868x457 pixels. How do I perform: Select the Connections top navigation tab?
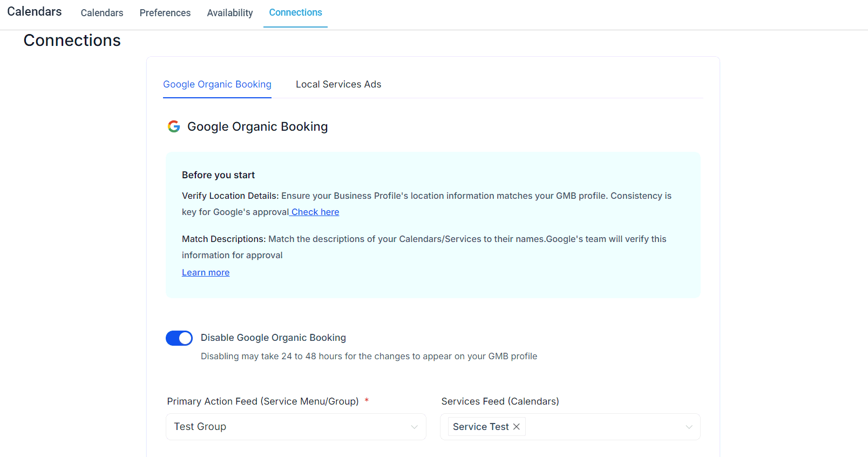click(295, 12)
